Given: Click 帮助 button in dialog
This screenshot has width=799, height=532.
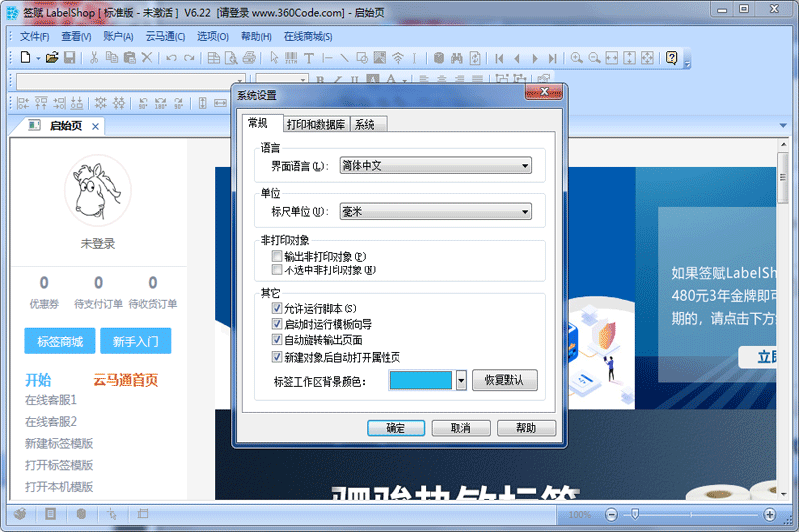Looking at the screenshot, I should coord(526,428).
